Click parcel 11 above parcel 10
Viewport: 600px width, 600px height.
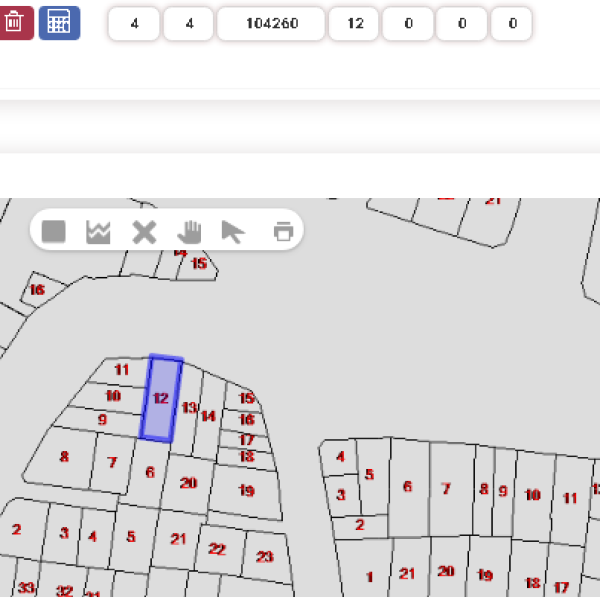[x=122, y=370]
